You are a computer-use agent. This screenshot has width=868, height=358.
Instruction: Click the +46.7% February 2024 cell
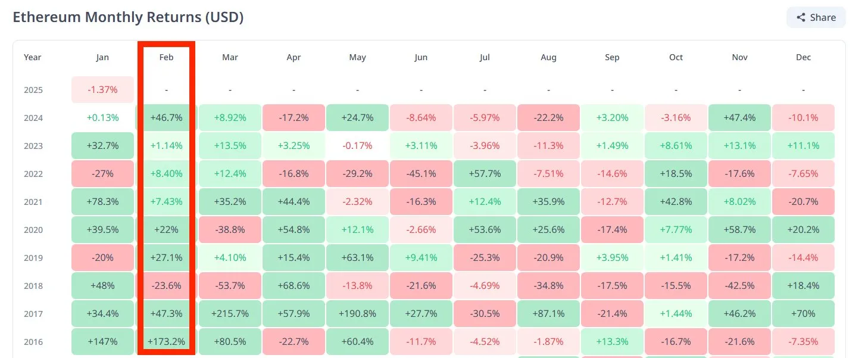point(166,117)
